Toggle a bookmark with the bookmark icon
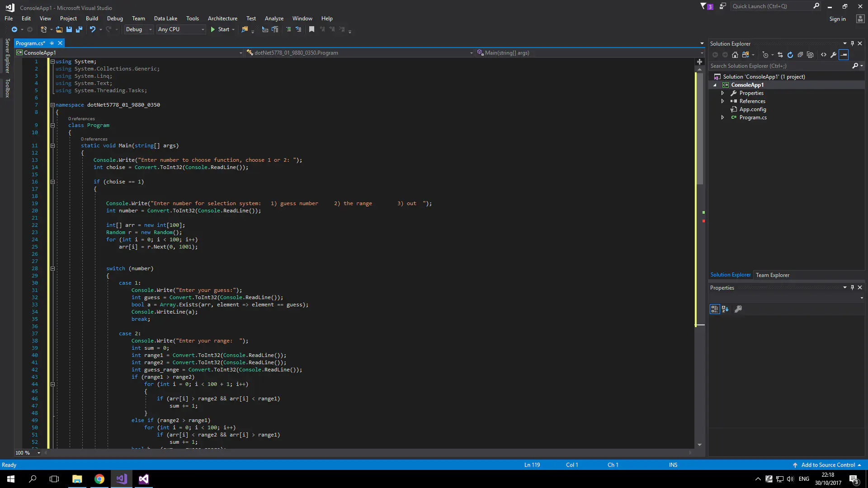Image resolution: width=868 pixels, height=488 pixels. [x=311, y=29]
